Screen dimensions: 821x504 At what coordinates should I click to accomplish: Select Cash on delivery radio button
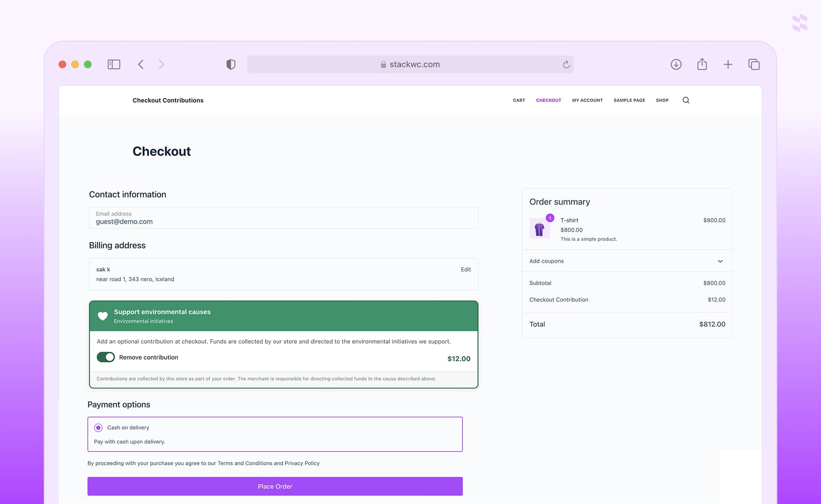(x=98, y=427)
